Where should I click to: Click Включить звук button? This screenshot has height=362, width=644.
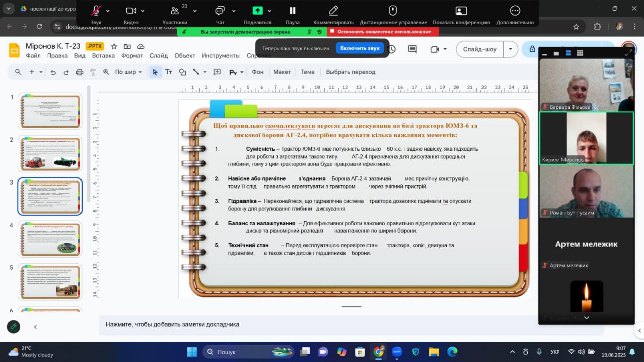pyautogui.click(x=360, y=48)
